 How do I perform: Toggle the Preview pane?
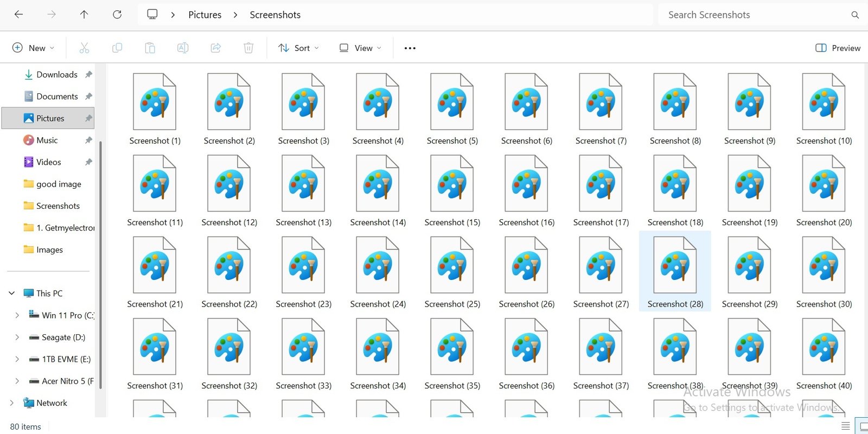pyautogui.click(x=838, y=48)
